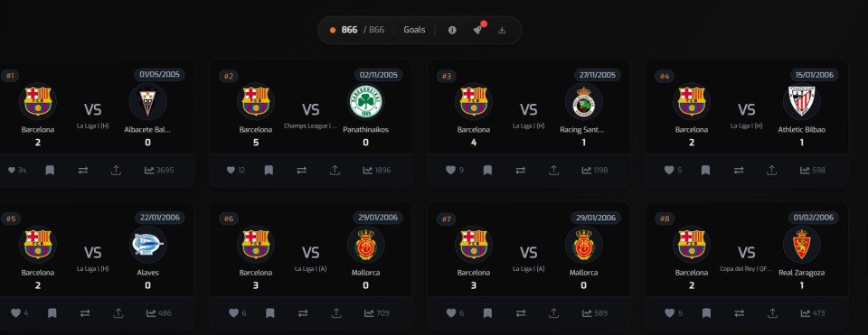Share the #6 Barcelona vs Mallorca match

tap(336, 313)
